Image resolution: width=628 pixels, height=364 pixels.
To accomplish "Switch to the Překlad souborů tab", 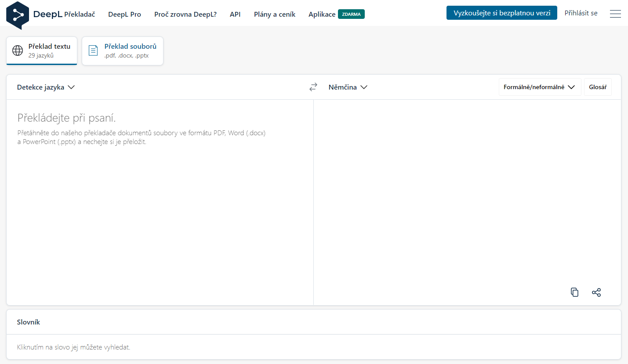I will pos(123,51).
